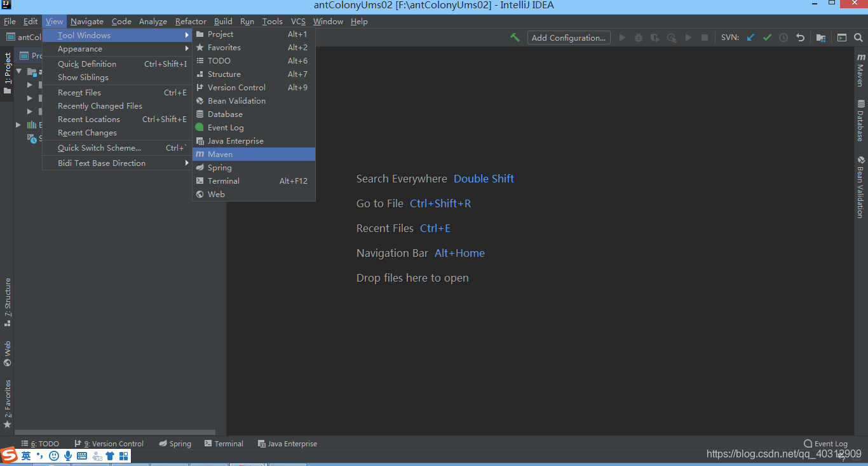Click the Search Everywhere magnifier icon

pos(858,38)
